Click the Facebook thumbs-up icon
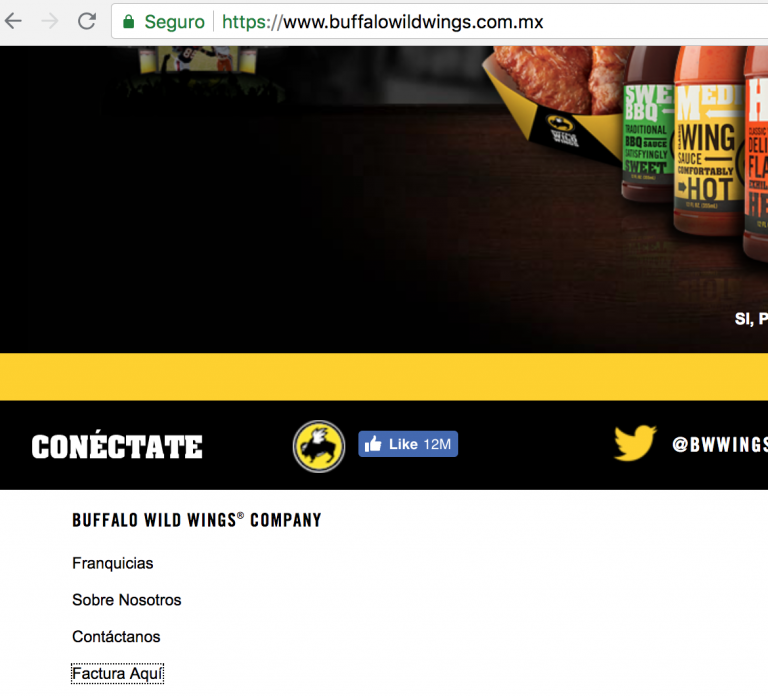The height and width of the screenshot is (696, 768). (373, 444)
